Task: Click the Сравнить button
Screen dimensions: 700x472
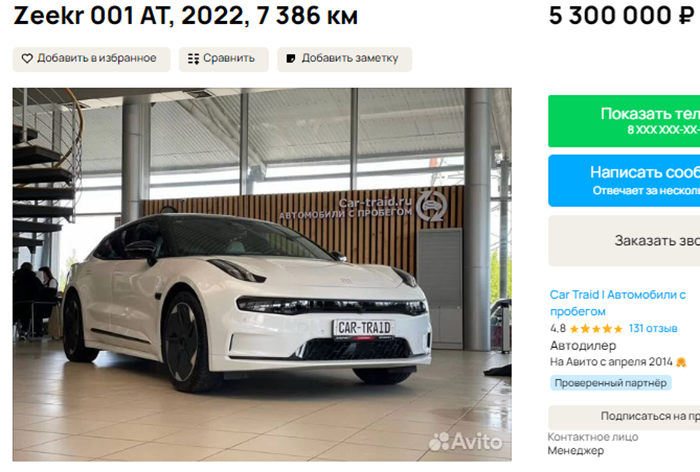Action: (x=224, y=59)
